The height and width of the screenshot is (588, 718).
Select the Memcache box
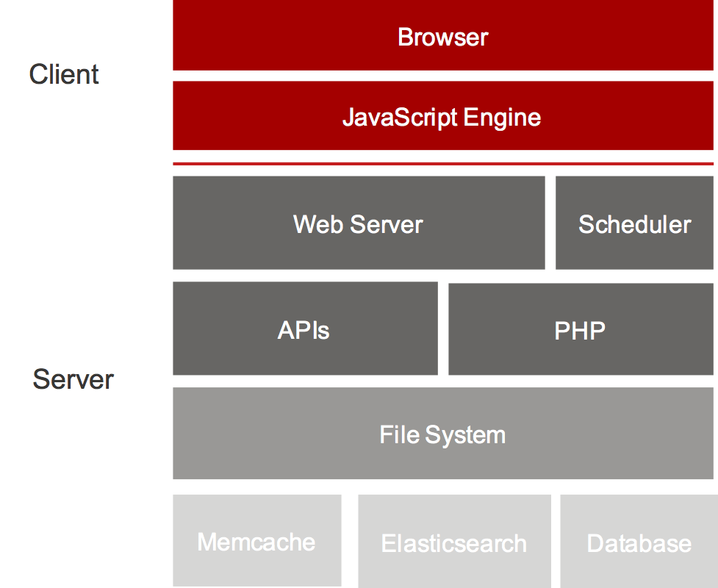click(x=257, y=540)
